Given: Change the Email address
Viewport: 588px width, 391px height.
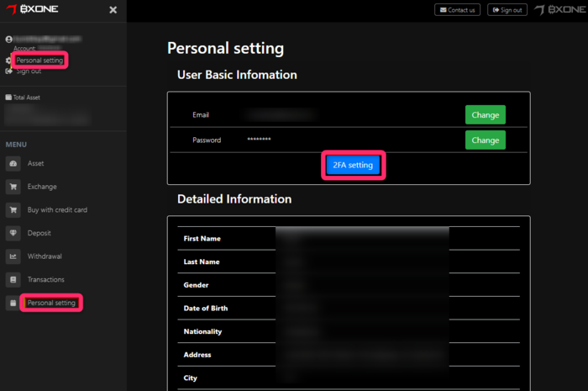Looking at the screenshot, I should [485, 115].
